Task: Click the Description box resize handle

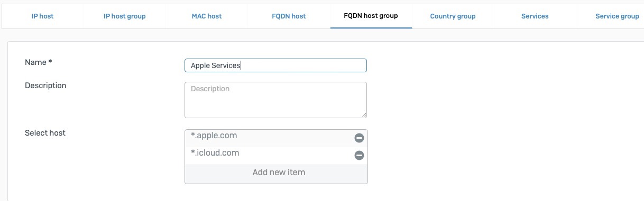Action: point(363,114)
